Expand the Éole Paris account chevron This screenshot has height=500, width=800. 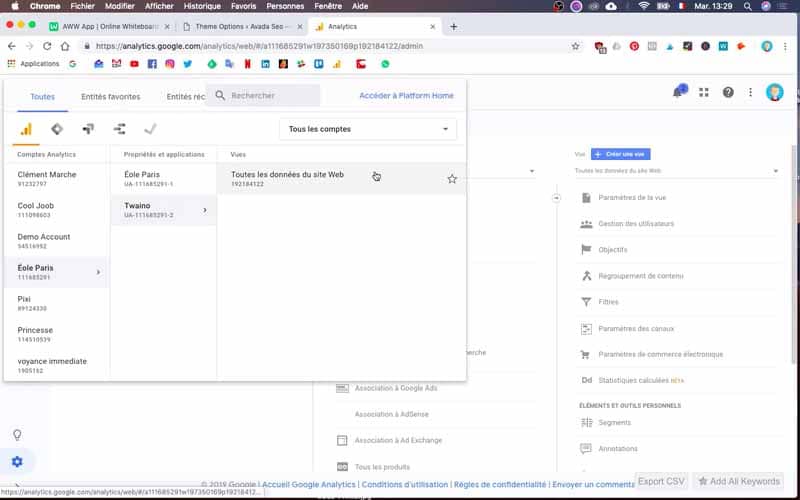click(x=98, y=272)
